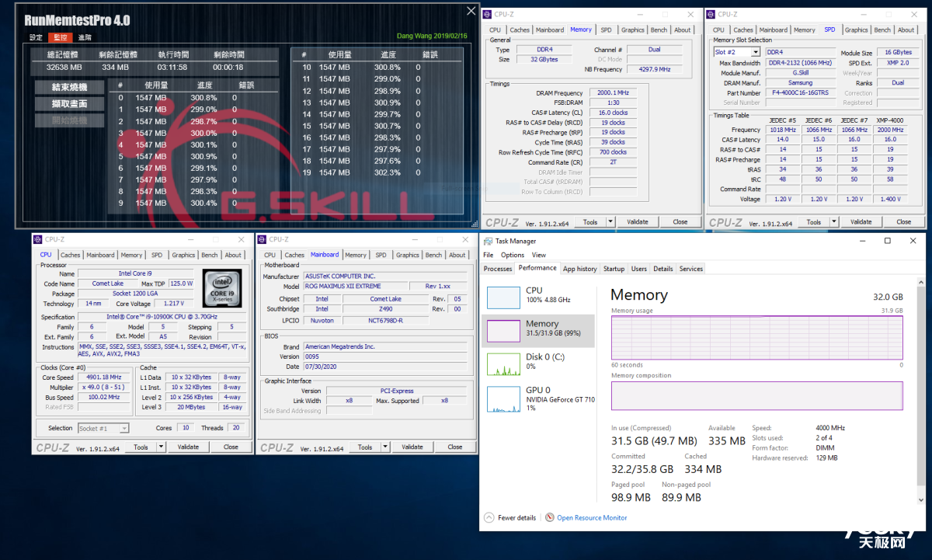The height and width of the screenshot is (560, 932).
Task: Click the Task Manager title bar icon
Action: [488, 241]
